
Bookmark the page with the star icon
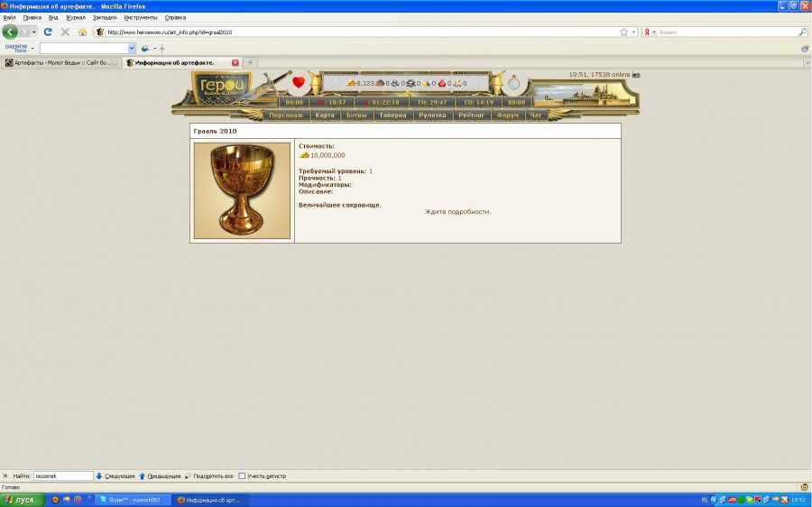(623, 32)
